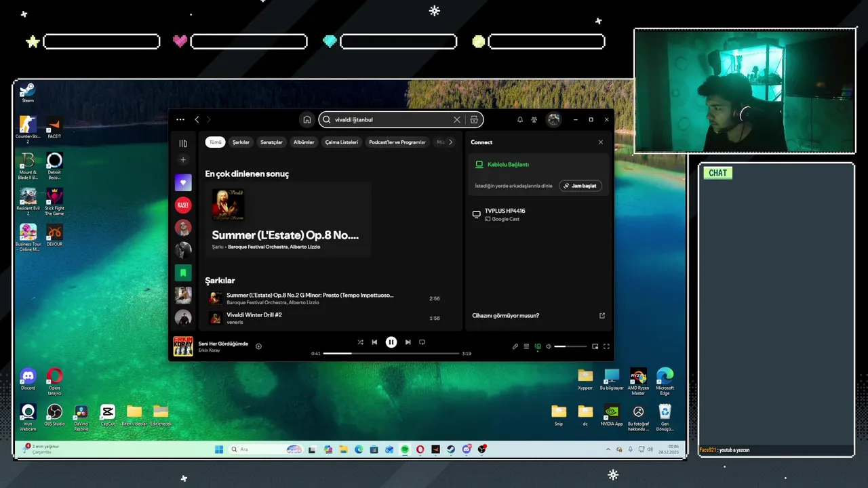Open Seni Her Gördüğümde song title

coord(223,344)
